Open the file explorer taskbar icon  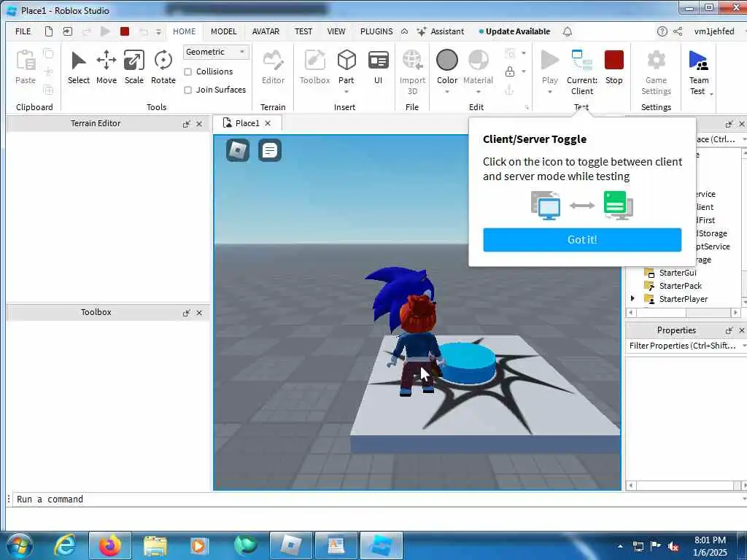pos(155,545)
